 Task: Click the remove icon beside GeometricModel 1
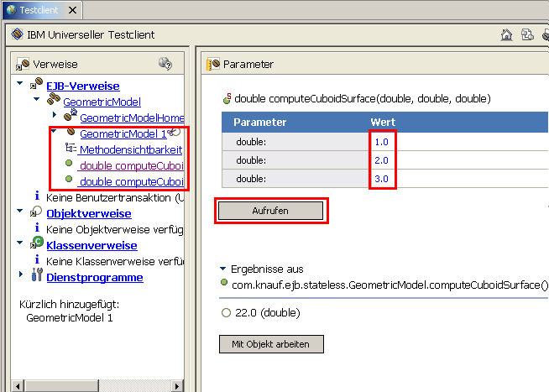[x=174, y=133]
